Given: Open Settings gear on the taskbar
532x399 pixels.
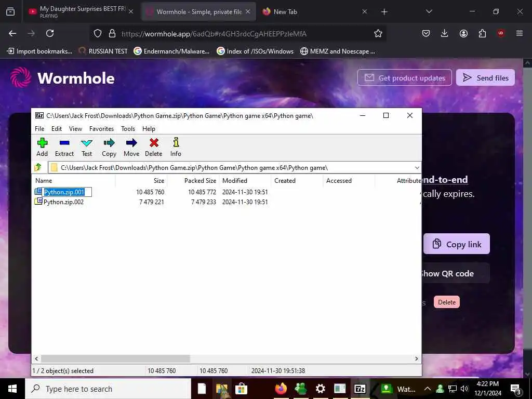Looking at the screenshot, I should click(x=320, y=389).
